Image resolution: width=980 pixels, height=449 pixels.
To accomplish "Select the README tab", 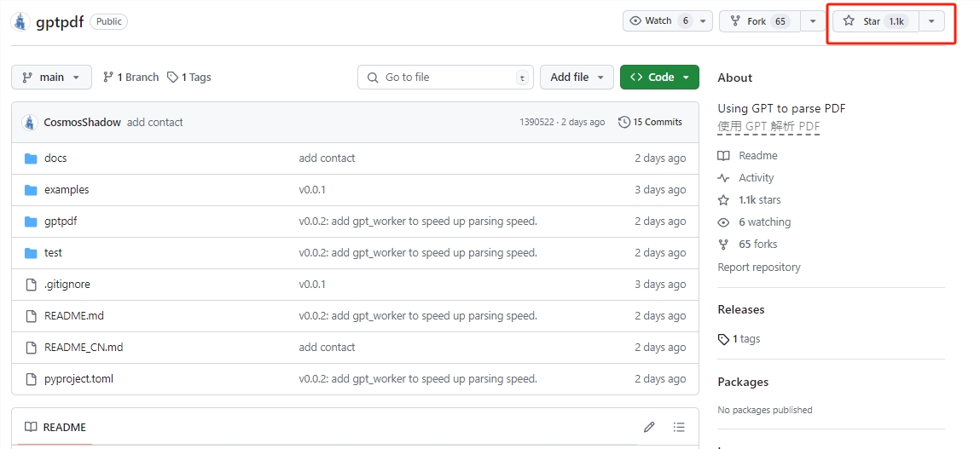I will (55, 427).
